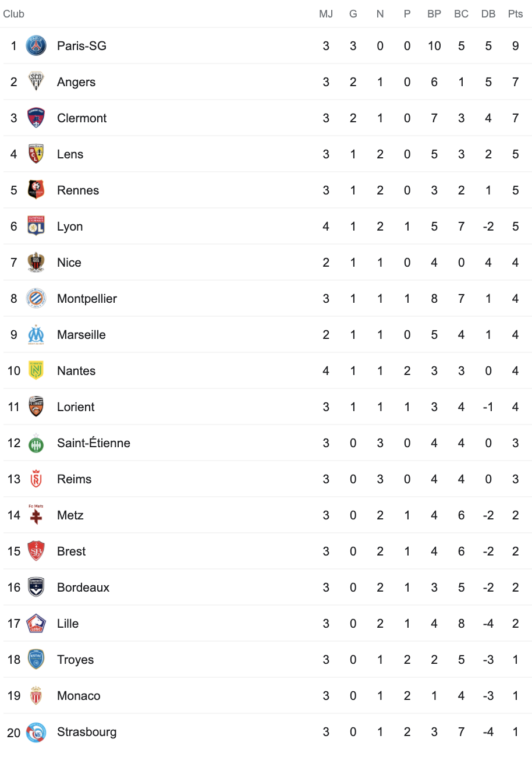532x757 pixels.
Task: Click the Nice team name
Action: point(69,263)
